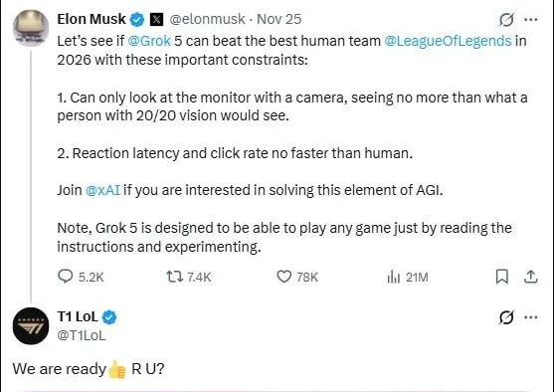Image resolution: width=554 pixels, height=392 pixels.
Task: Click T1 LoL's verified checkmark
Action: pyautogui.click(x=109, y=317)
